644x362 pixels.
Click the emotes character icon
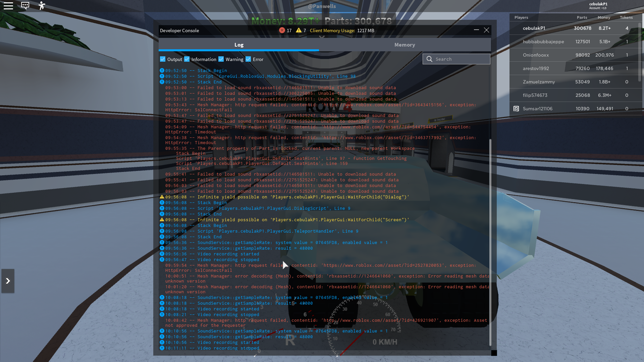pos(42,6)
